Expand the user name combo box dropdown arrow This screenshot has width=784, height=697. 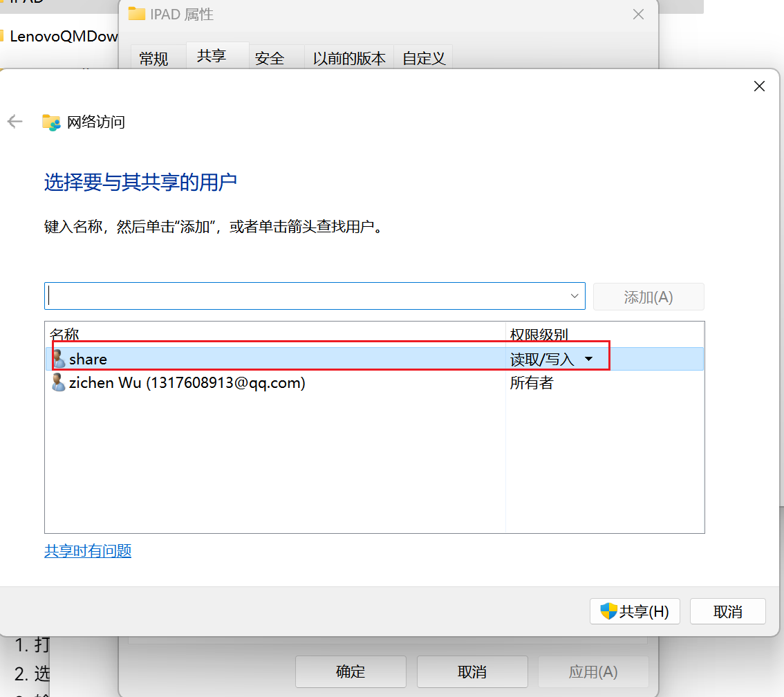tap(575, 296)
